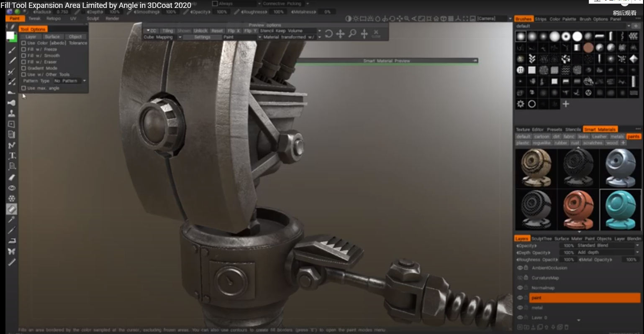Enable Fill w/ Freeze checkbox

(24, 49)
